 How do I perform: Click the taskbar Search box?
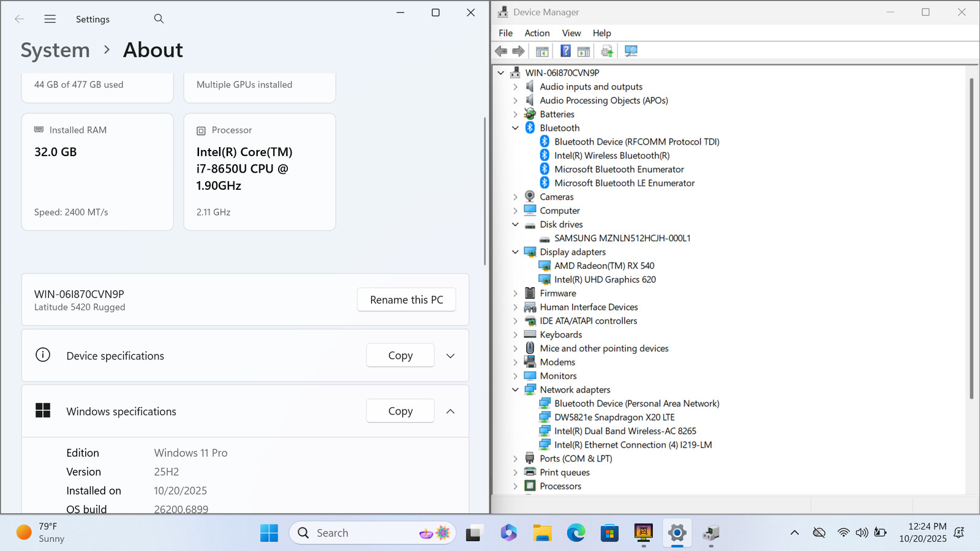pyautogui.click(x=373, y=533)
